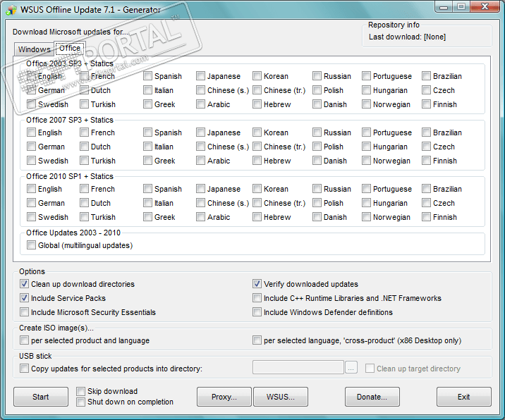505x420 pixels.
Task: Enable C++ Runtime Libraries and .NET Frameworks
Action: coord(257,298)
